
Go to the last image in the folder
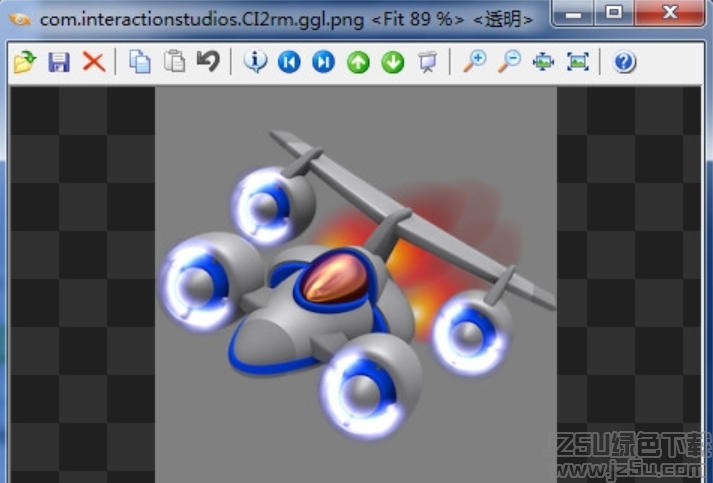tap(323, 62)
